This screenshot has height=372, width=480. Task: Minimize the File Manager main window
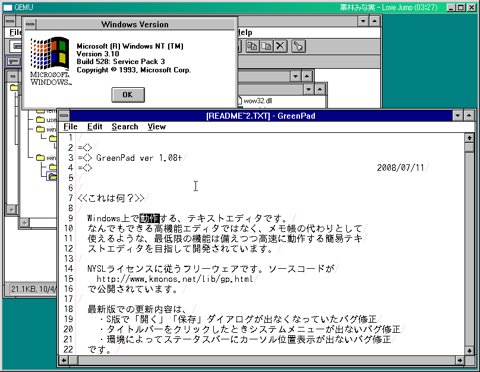[x=363, y=21]
